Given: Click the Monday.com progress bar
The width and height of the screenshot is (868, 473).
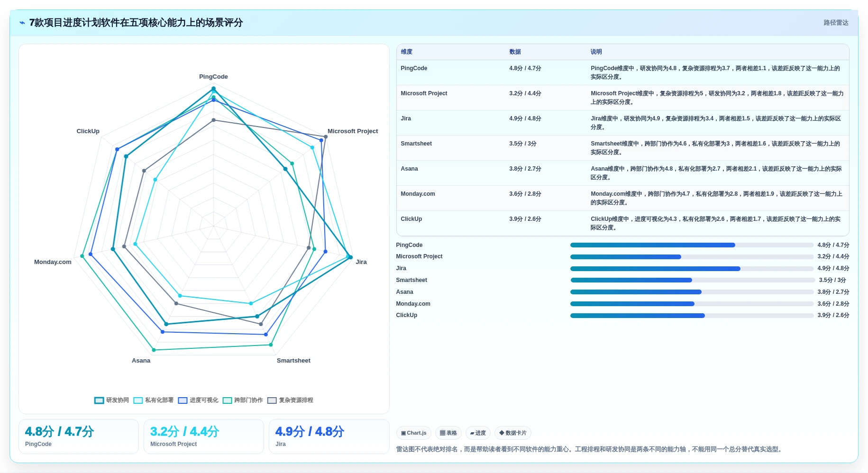Looking at the screenshot, I should (x=692, y=304).
